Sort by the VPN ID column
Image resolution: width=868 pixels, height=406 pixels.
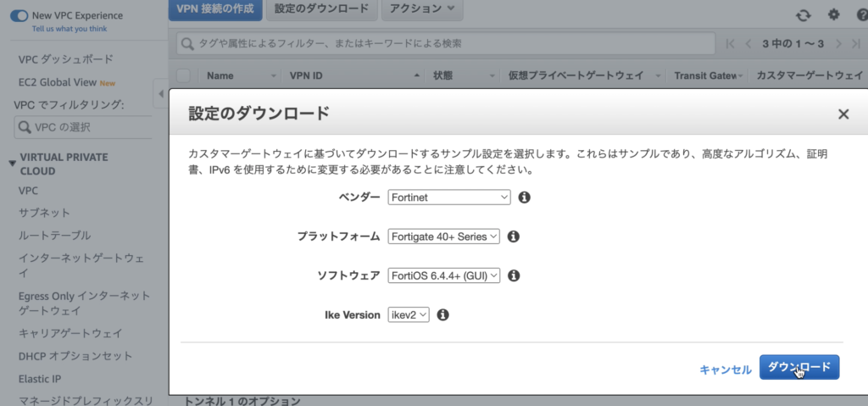tap(353, 76)
